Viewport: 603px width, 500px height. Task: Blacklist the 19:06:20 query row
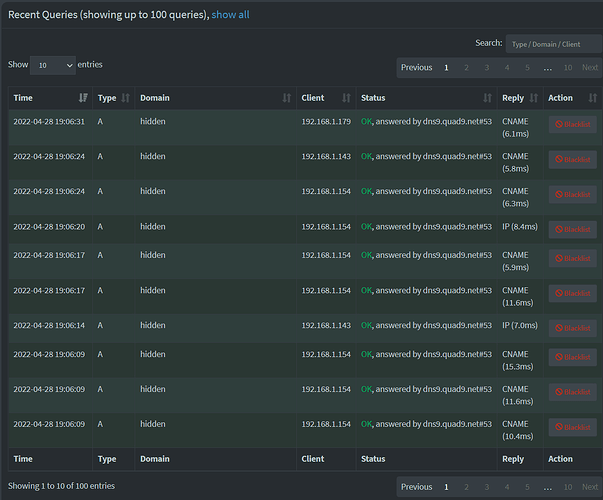573,229
